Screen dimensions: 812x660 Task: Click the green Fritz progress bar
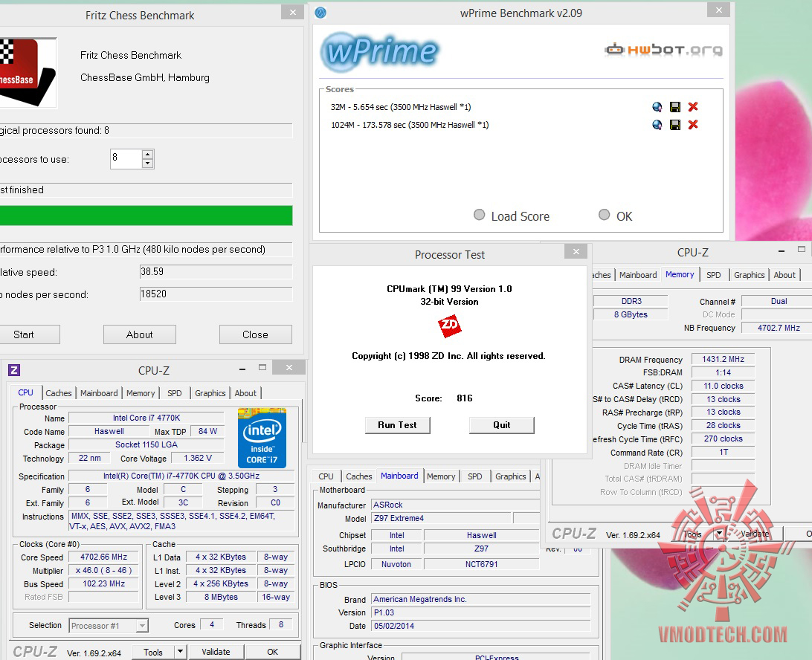pos(146,216)
